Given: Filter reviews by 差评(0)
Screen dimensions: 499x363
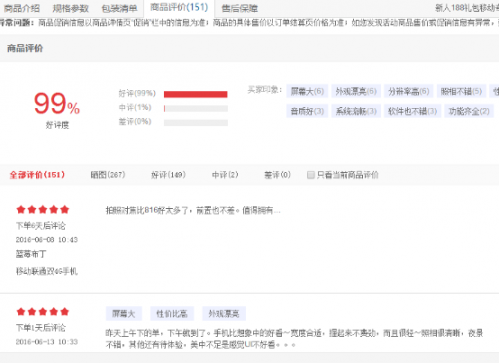Looking at the screenshot, I should (x=277, y=175).
